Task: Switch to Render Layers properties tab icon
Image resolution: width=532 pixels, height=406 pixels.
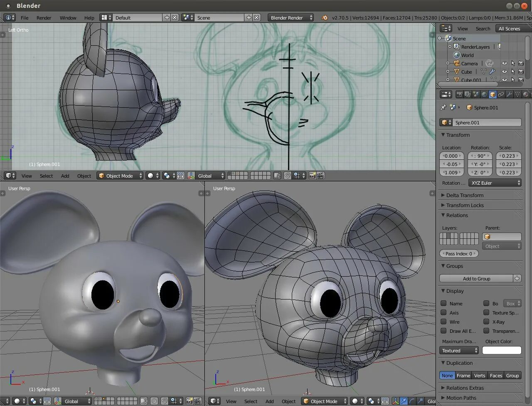Action: pos(468,94)
